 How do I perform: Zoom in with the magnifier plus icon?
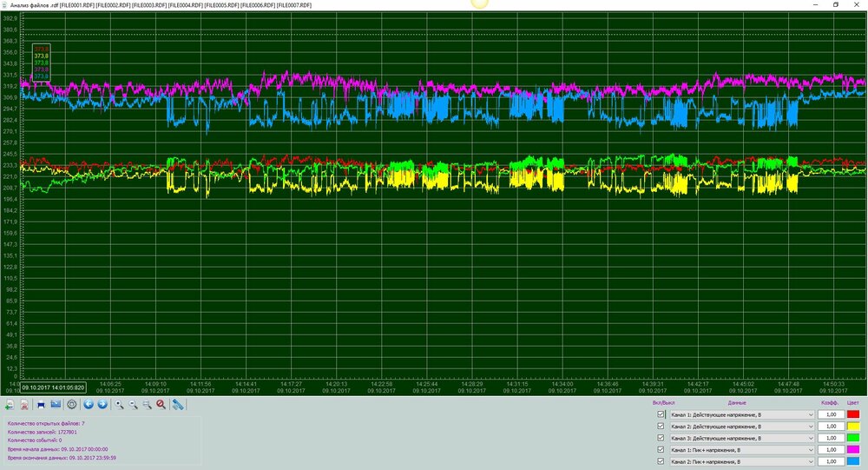120,404
